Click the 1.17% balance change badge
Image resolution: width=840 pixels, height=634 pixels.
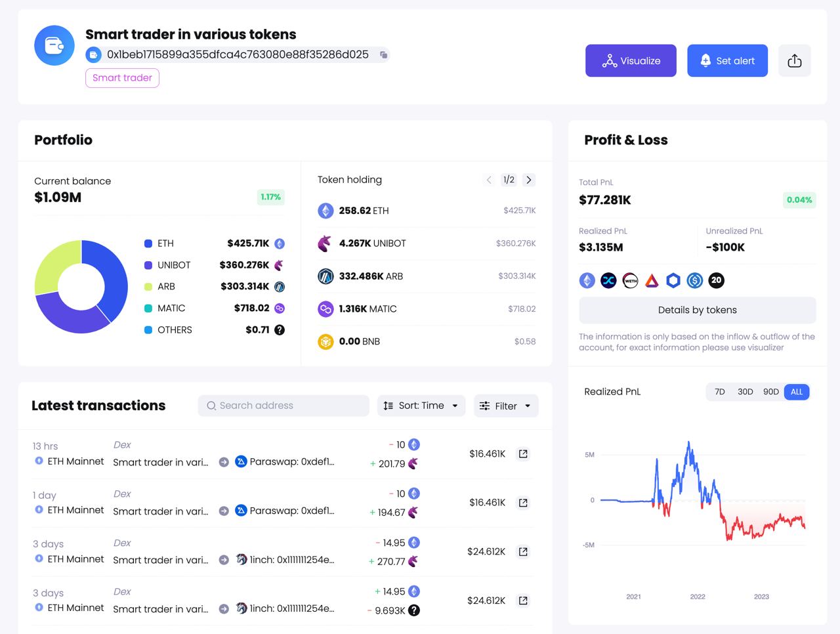pos(270,197)
